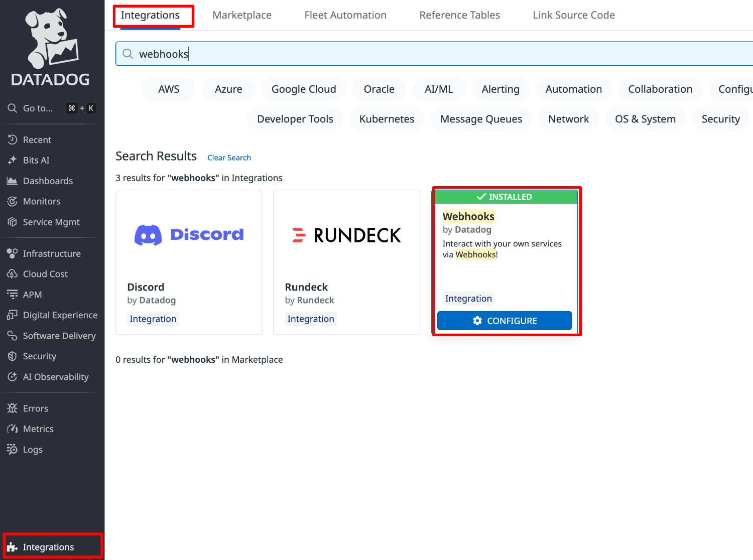Select the Automation filter chip
Image resolution: width=753 pixels, height=560 pixels.
pyautogui.click(x=574, y=89)
